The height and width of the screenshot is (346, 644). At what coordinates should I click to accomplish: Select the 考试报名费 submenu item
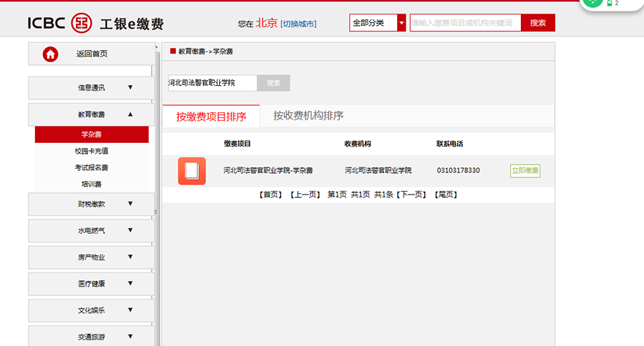(92, 167)
